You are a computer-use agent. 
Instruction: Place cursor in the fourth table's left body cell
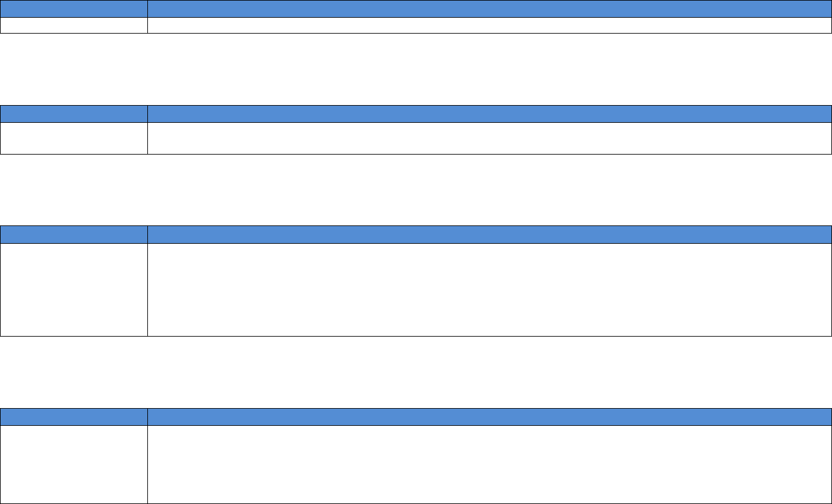74,464
